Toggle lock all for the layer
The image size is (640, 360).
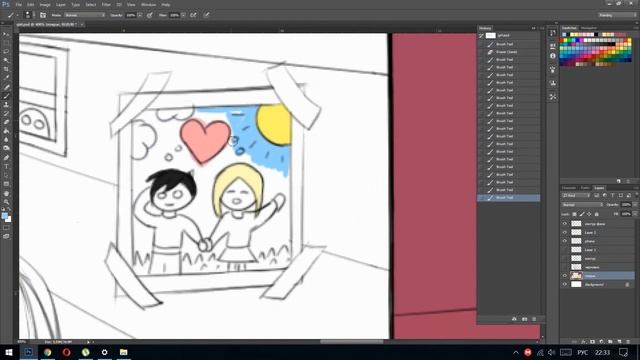pos(597,214)
